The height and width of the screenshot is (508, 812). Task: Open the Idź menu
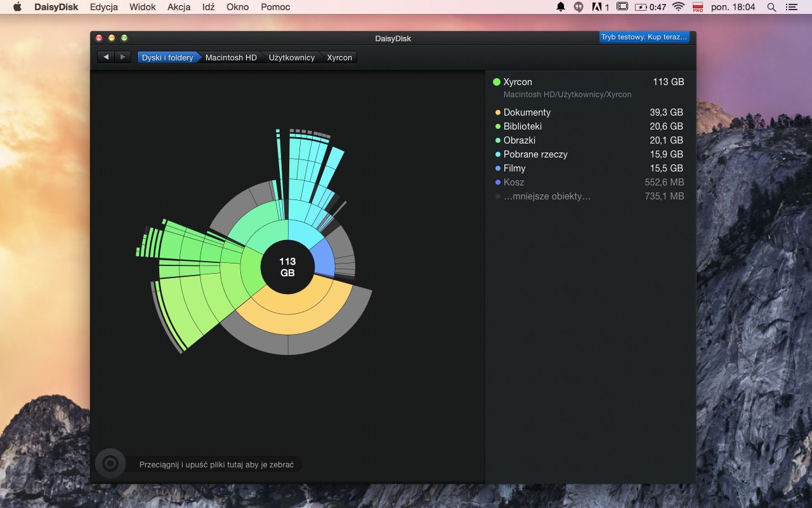209,7
